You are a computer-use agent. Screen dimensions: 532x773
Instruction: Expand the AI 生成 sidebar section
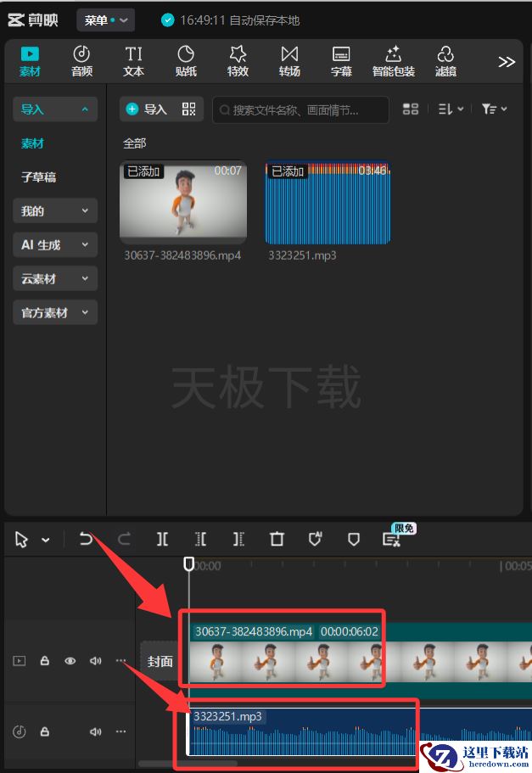(55, 244)
